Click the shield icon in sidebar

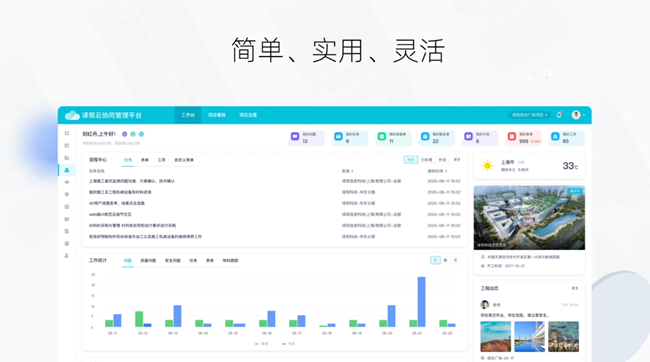pos(67,194)
